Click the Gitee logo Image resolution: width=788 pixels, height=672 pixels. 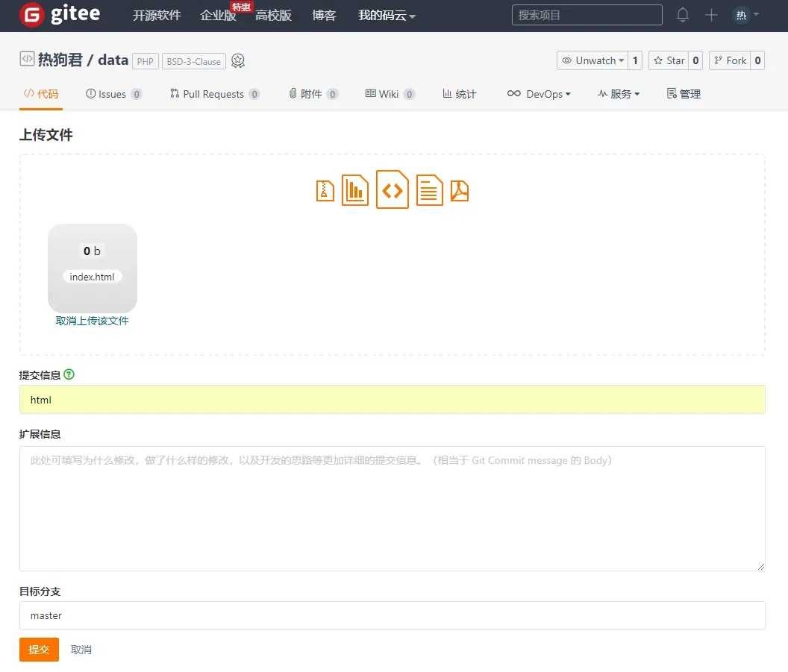click(x=60, y=15)
